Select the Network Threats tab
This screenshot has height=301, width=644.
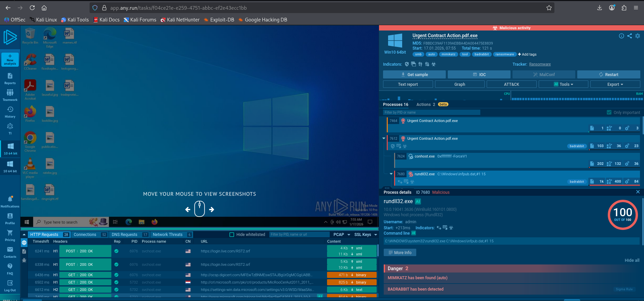[172, 235]
